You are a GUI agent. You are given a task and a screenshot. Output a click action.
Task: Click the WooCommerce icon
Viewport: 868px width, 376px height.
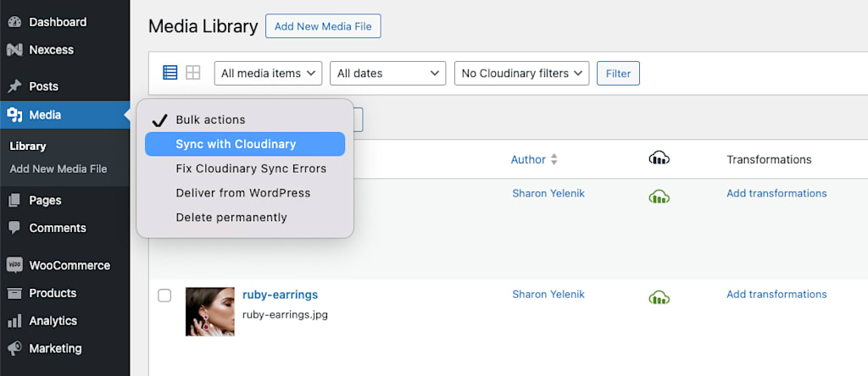point(14,265)
